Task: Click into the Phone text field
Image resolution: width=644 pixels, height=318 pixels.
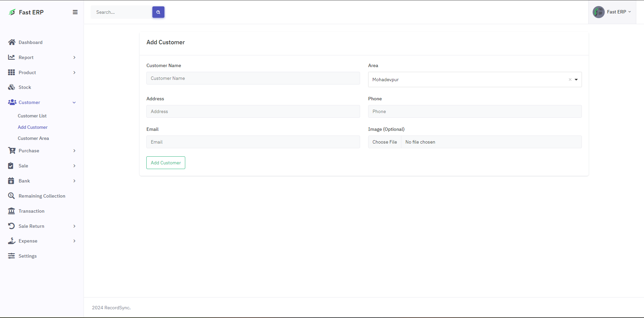Action: pyautogui.click(x=475, y=111)
